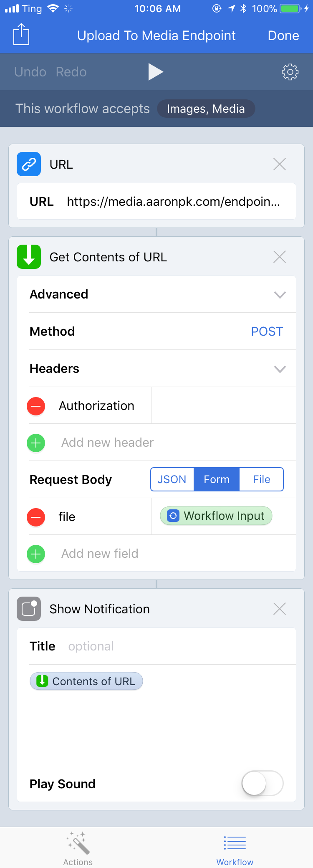Screen dimensions: 313x868
Task: Collapse the Headers section chevron
Action: coord(280,369)
